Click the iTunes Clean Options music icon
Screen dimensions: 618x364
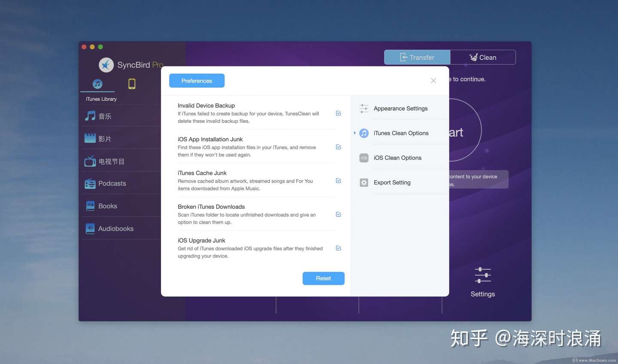click(364, 133)
